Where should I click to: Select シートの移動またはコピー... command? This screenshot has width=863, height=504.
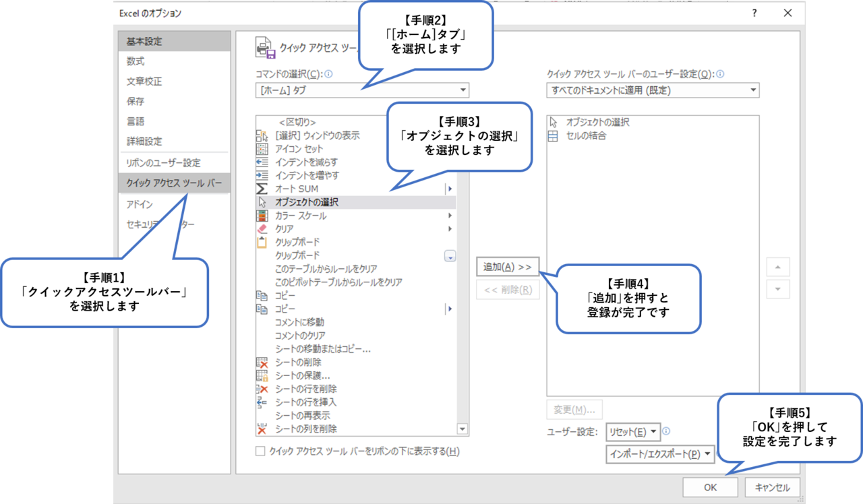tap(323, 349)
